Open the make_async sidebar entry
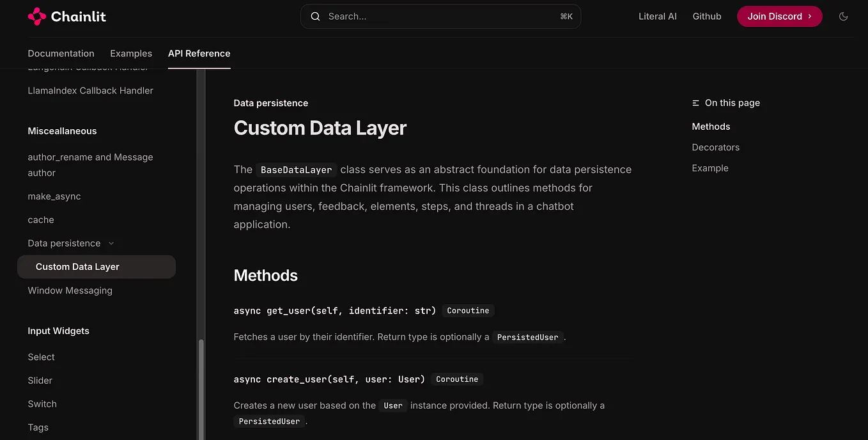 (x=54, y=196)
